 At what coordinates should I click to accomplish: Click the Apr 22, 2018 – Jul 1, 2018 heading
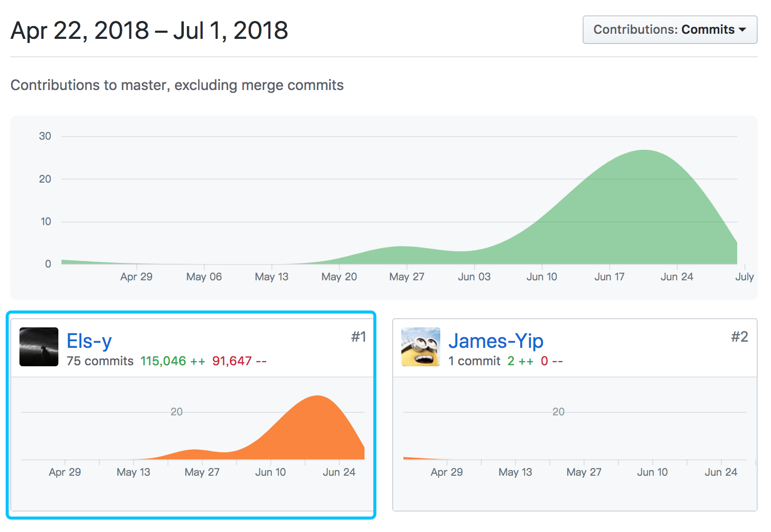point(149,31)
